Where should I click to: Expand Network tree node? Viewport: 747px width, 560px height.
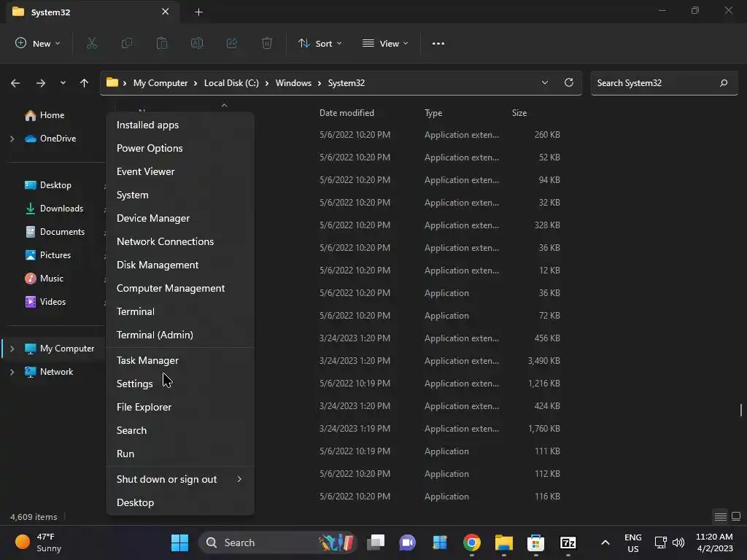click(x=12, y=372)
